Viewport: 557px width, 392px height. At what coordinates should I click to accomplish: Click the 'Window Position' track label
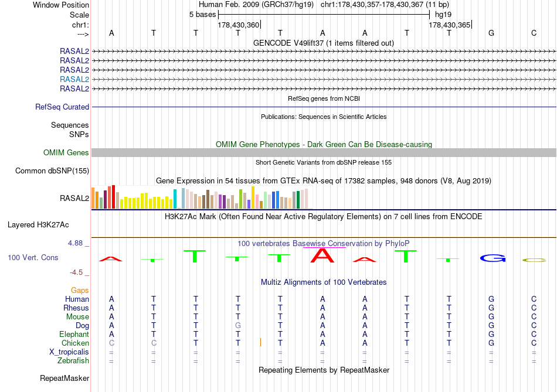tap(61, 5)
